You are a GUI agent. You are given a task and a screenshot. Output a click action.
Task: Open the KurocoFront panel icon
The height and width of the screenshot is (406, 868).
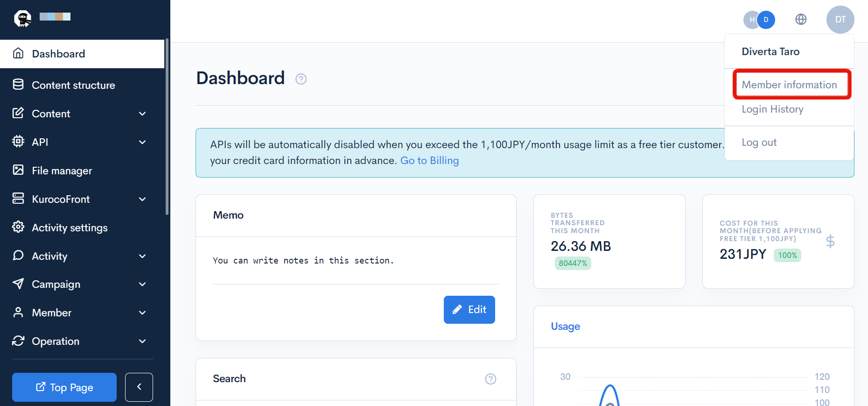coord(18,199)
